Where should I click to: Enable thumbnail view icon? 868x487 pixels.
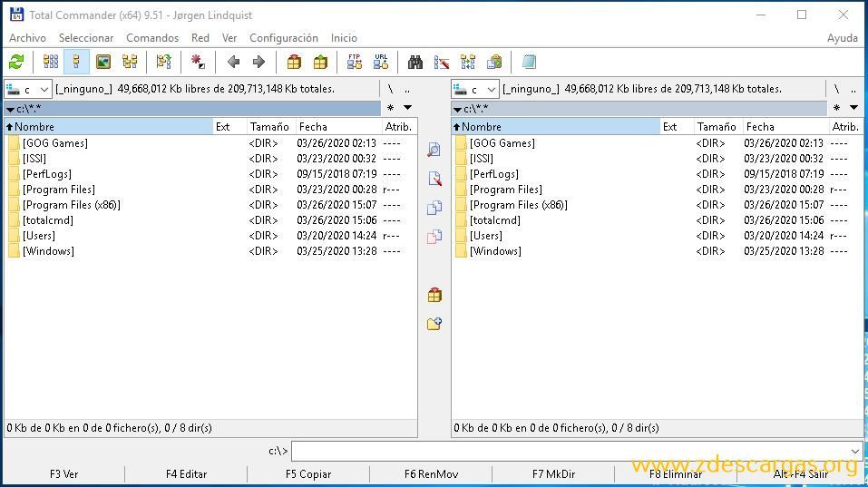[x=103, y=62]
